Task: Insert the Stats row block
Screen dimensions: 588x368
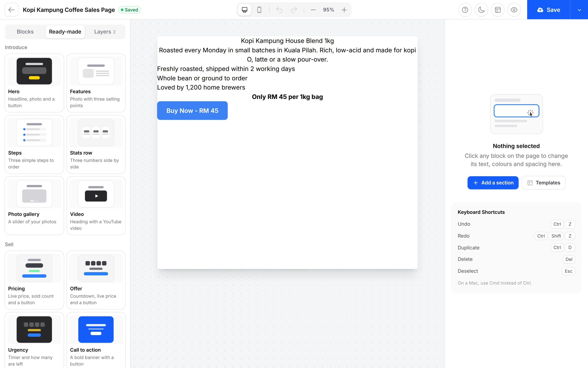Action: [x=96, y=144]
